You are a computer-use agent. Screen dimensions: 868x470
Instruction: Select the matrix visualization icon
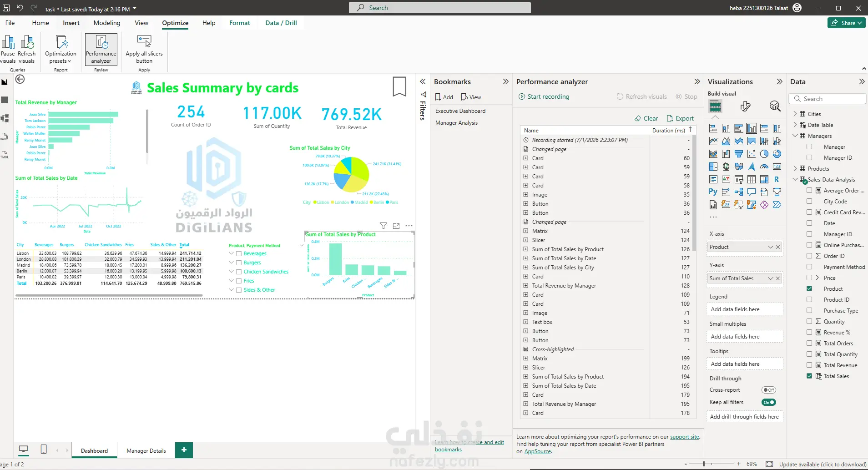click(x=764, y=179)
